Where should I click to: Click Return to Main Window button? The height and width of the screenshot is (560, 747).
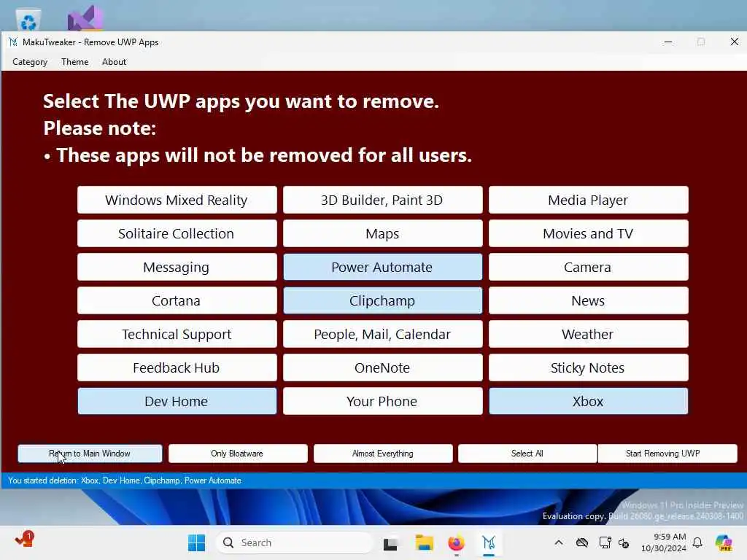tap(90, 454)
